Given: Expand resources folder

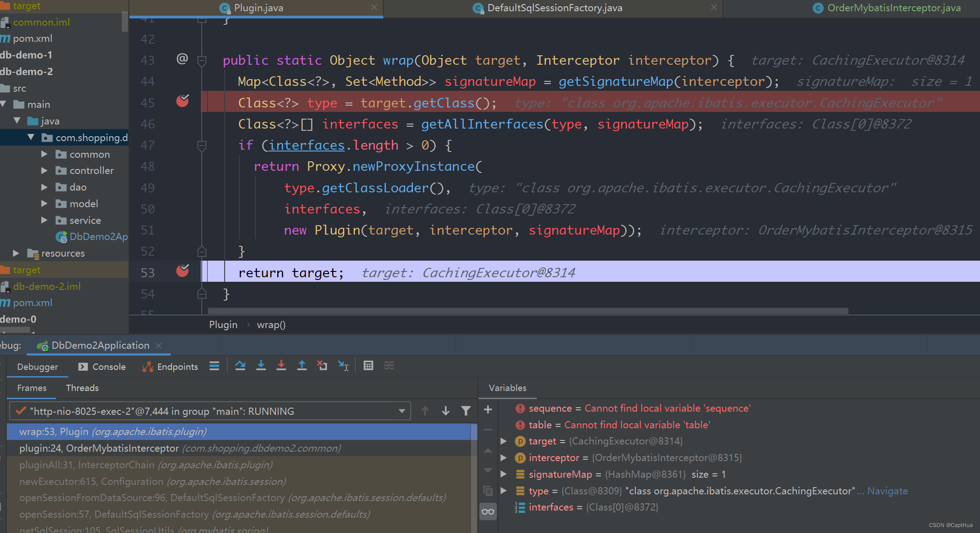Looking at the screenshot, I should [16, 253].
